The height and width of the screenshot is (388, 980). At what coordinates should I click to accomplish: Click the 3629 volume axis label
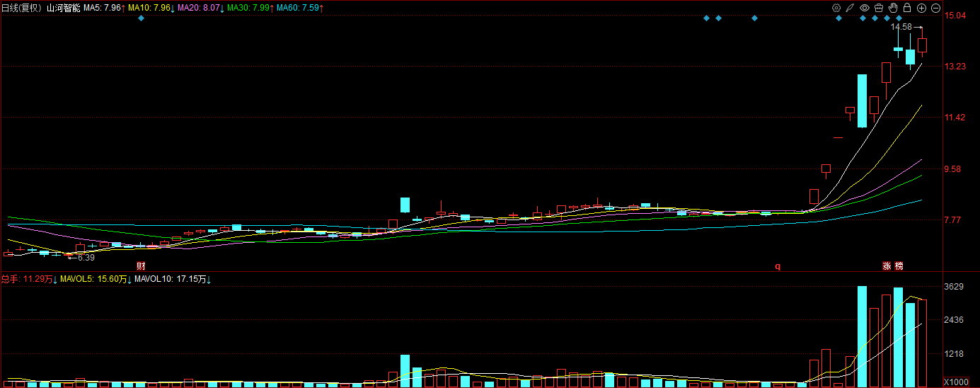(x=955, y=287)
